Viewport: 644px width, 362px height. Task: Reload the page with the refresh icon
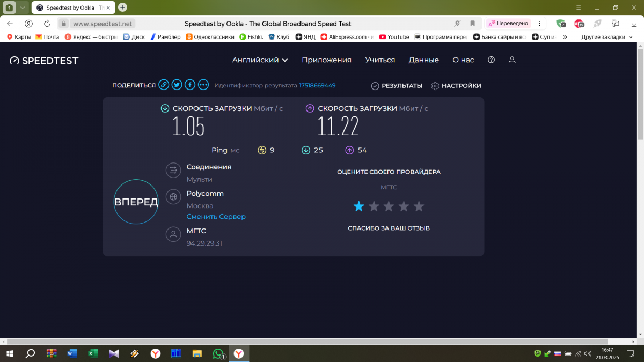pos(47,24)
